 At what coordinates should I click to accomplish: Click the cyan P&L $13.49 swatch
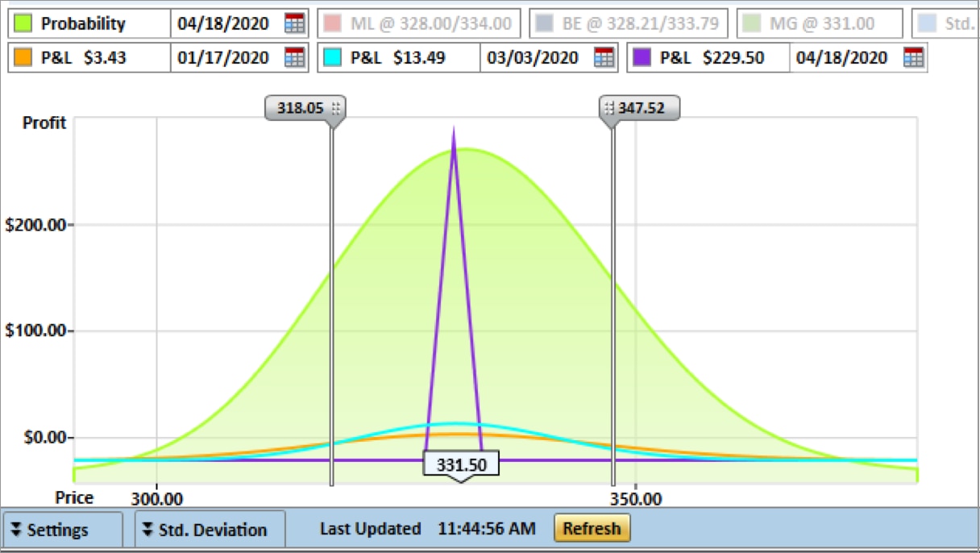coord(333,57)
